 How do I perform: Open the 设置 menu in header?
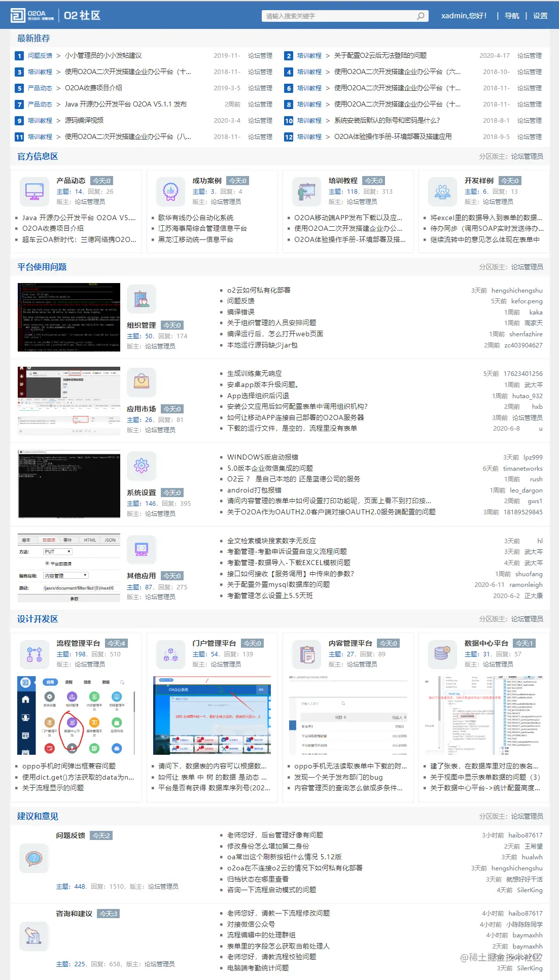tap(540, 16)
